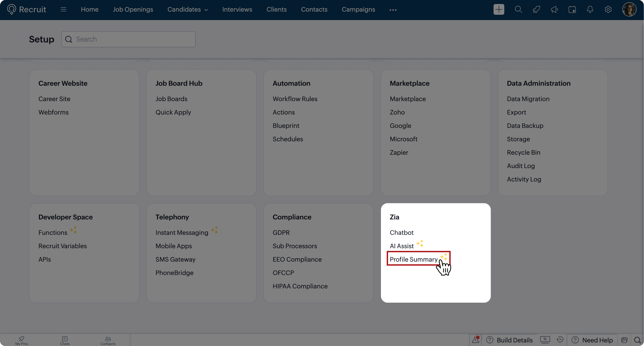
Task: Open the settings gear icon
Action: click(608, 9)
